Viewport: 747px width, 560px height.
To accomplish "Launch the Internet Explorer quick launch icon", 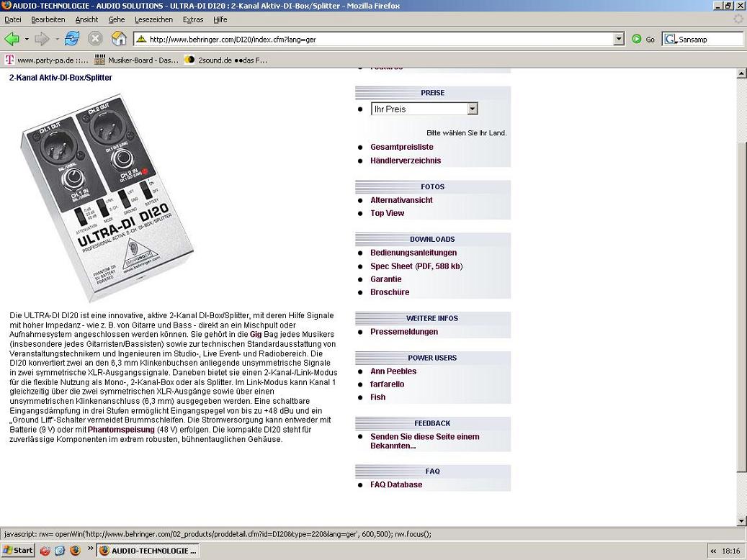I will (60, 551).
